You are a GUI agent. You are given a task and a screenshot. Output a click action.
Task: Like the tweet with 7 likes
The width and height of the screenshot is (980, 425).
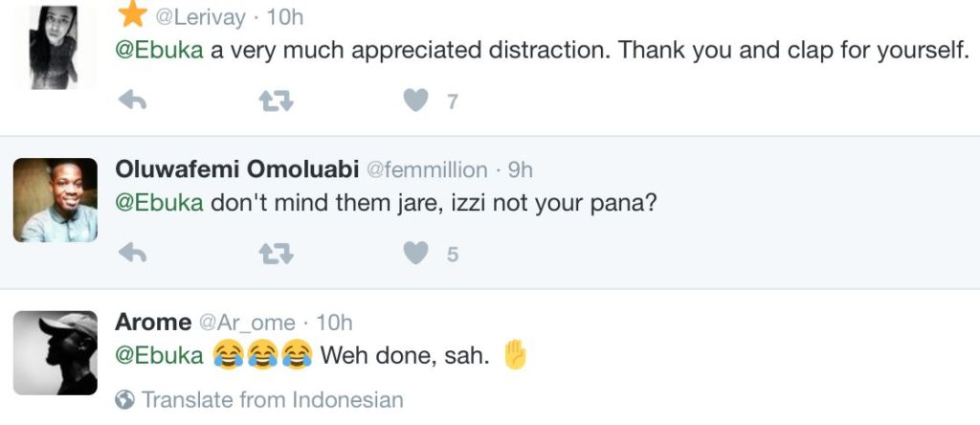point(415,100)
